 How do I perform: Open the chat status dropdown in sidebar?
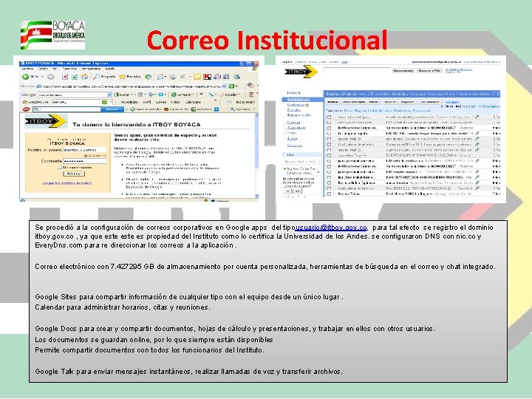point(318,172)
